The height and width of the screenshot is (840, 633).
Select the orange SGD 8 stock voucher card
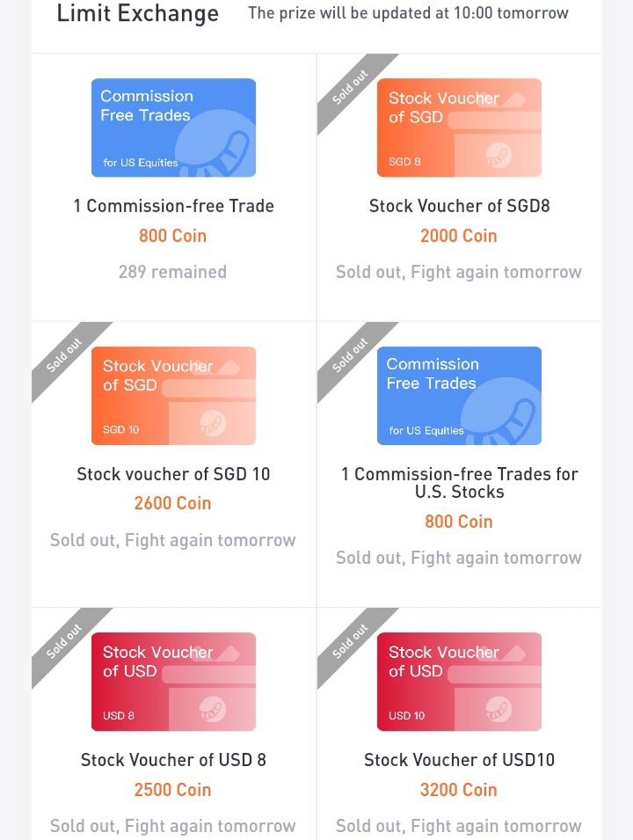[x=459, y=128]
